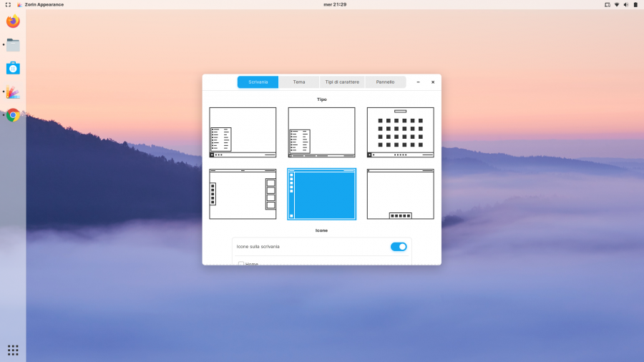Image resolution: width=644 pixels, height=362 pixels.
Task: Open Google Chrome from the dock
Action: [13, 115]
